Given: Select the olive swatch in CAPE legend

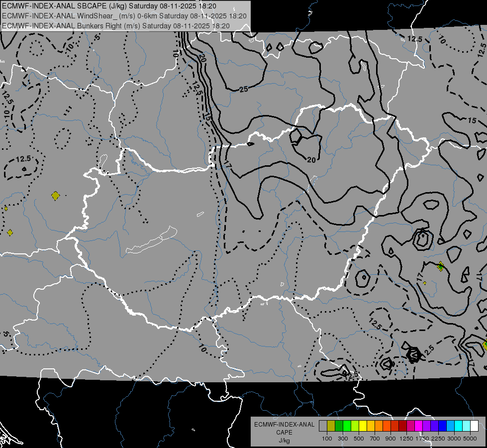Looking at the screenshot, I should tap(331, 426).
